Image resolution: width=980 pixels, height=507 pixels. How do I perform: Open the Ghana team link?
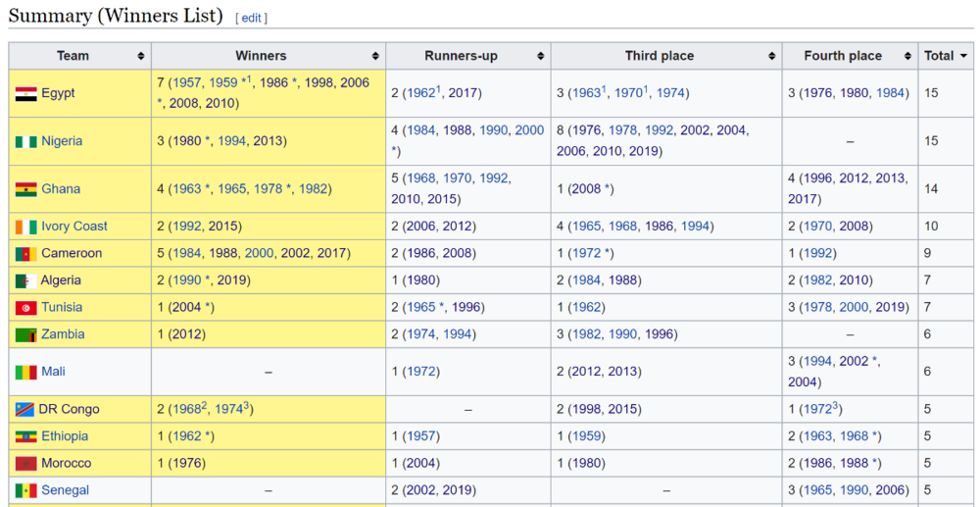pyautogui.click(x=61, y=189)
